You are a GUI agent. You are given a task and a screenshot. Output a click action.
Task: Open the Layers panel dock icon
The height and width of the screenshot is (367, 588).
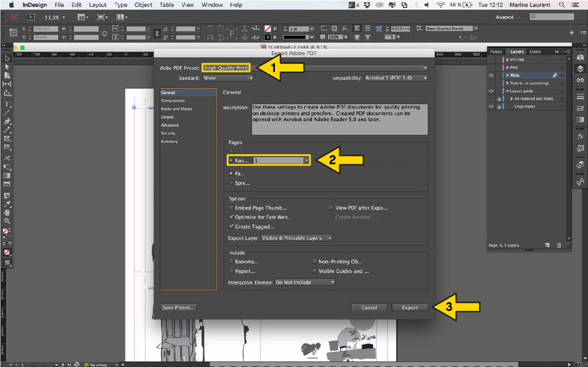tap(580, 69)
